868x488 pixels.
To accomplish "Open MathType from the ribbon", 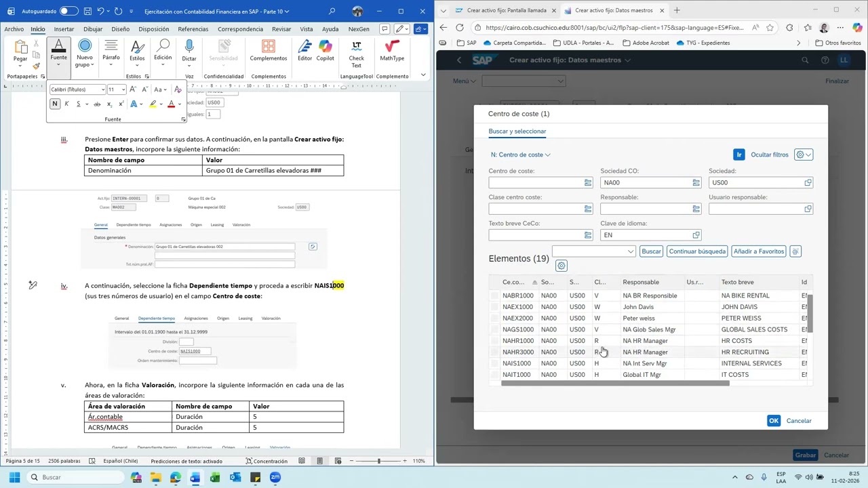I will (x=392, y=51).
